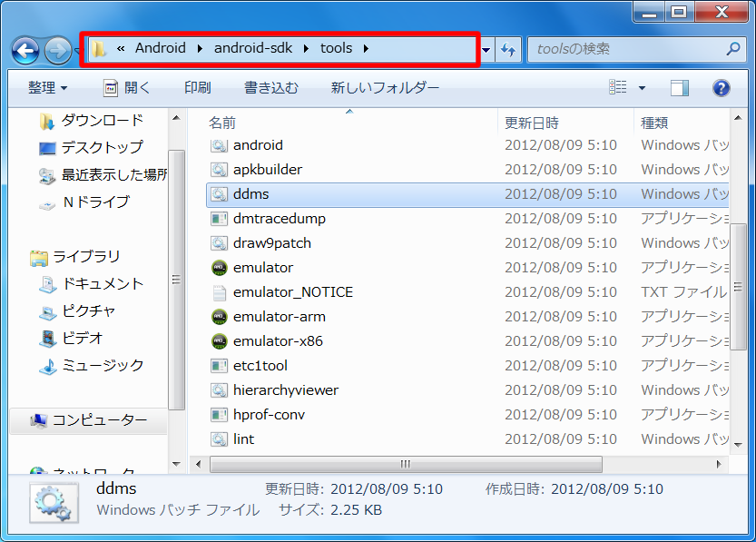Click the file list vertical scrollbar thumb
This screenshot has height=542, width=756.
click(x=738, y=287)
